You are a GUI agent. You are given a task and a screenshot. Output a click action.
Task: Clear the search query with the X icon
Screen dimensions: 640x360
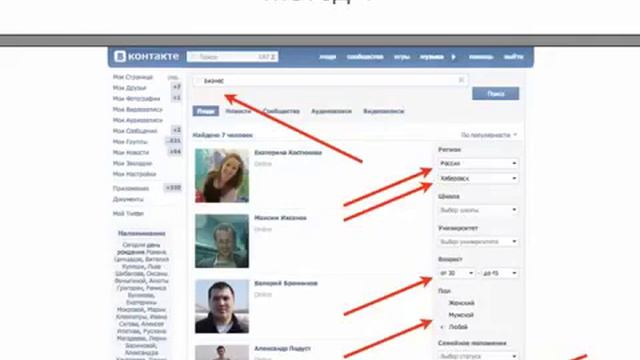point(461,80)
